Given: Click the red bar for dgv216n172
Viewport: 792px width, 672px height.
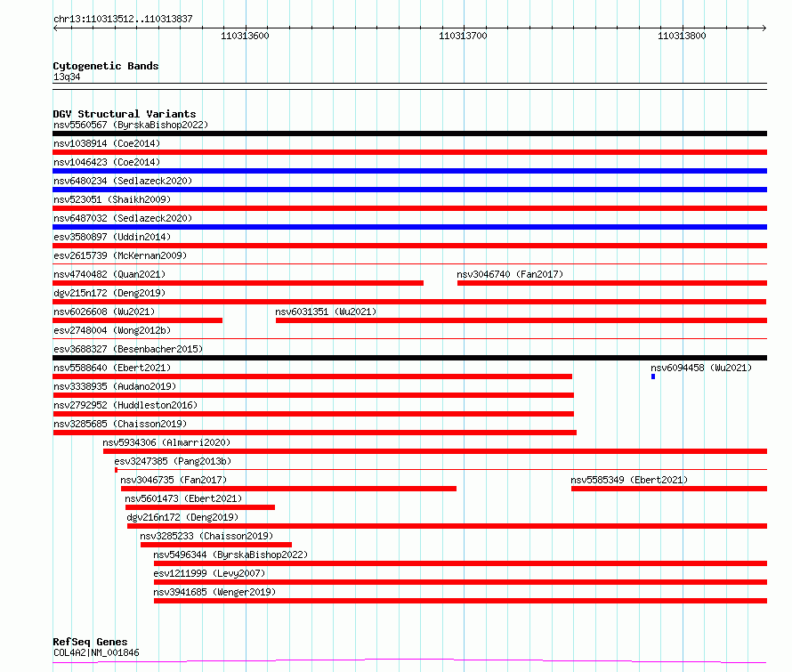Looking at the screenshot, I should click(447, 526).
